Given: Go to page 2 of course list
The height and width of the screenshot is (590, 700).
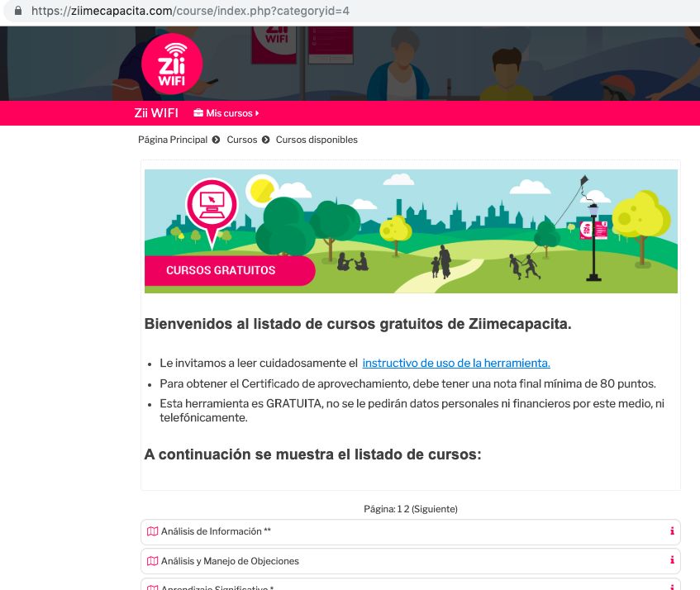Looking at the screenshot, I should pos(406,509).
